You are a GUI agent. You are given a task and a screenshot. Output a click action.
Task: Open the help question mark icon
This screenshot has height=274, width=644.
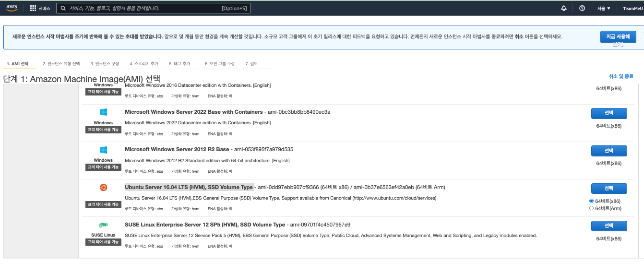pos(582,8)
